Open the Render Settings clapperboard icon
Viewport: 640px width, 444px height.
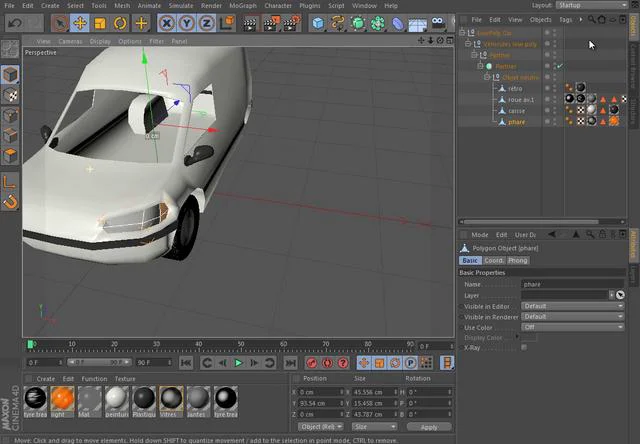tap(291, 23)
